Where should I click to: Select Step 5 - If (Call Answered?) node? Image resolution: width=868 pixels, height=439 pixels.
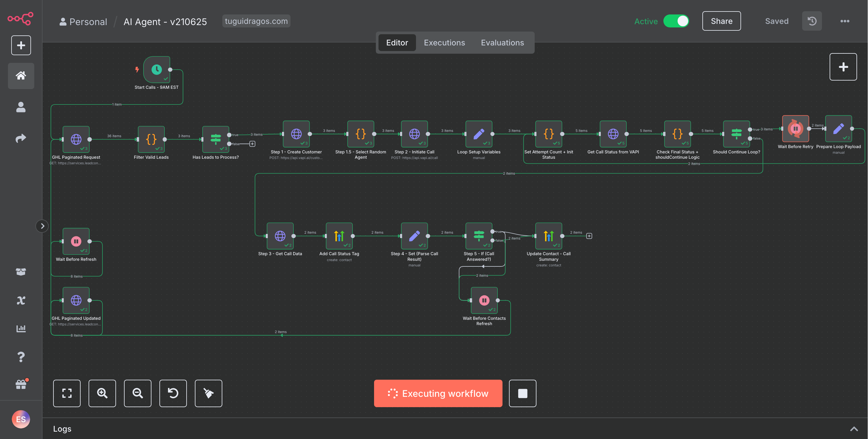[479, 236]
